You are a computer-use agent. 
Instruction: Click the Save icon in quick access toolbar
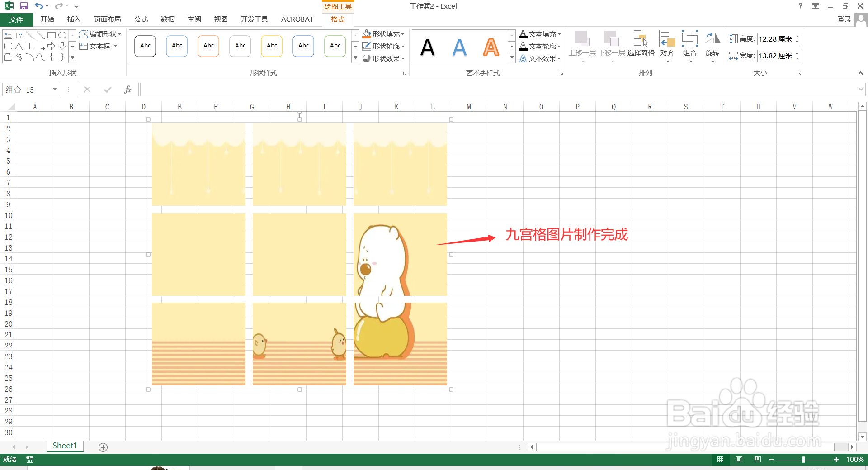[24, 6]
